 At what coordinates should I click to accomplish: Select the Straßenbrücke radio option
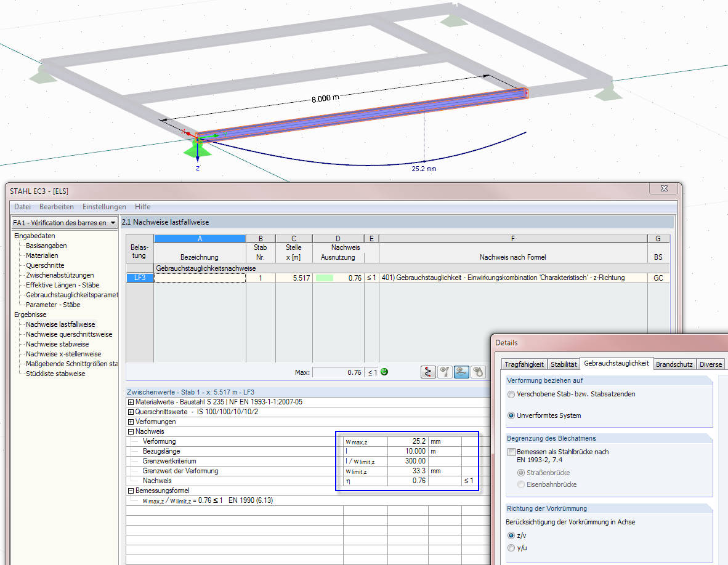pyautogui.click(x=521, y=473)
